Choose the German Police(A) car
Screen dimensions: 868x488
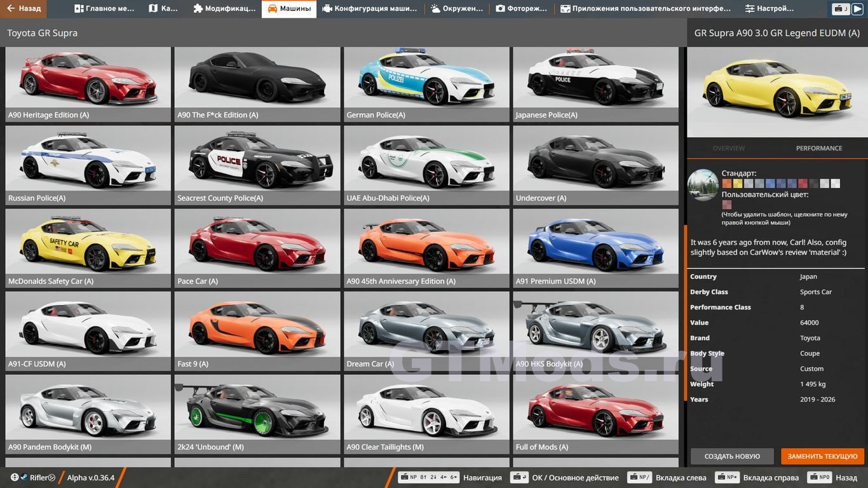click(426, 85)
